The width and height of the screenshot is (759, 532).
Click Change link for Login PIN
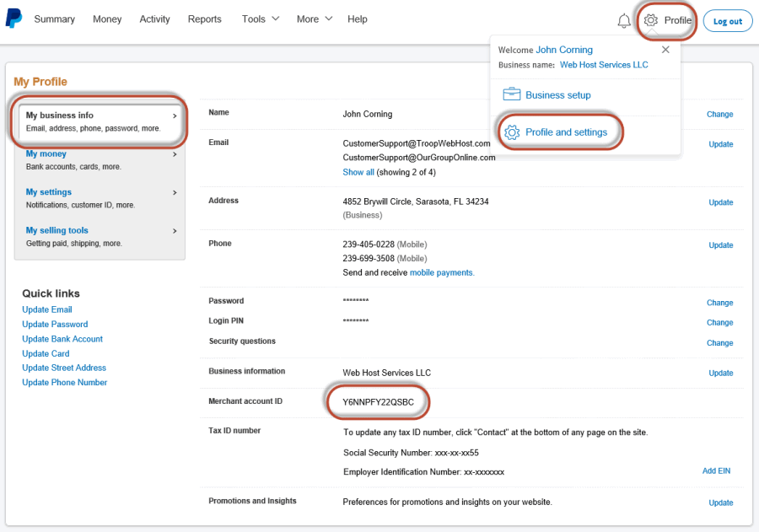click(x=719, y=322)
